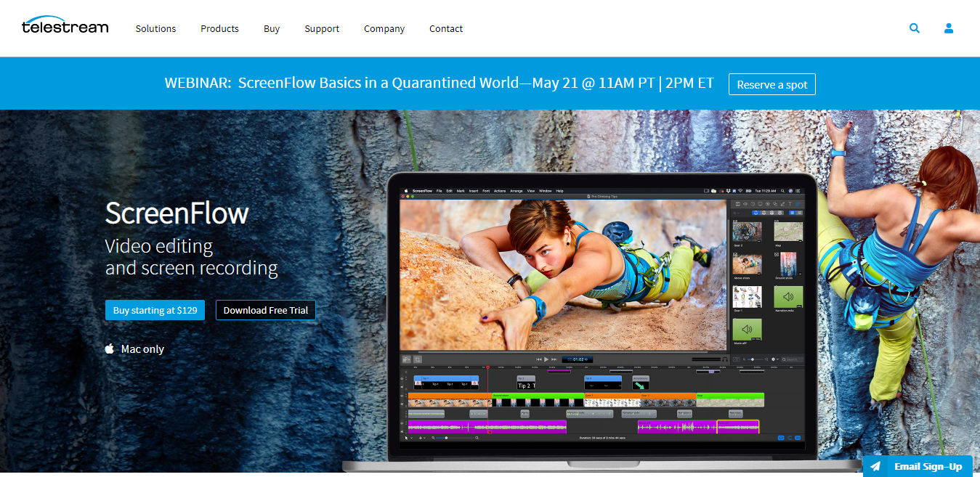Open the Company menu
The image size is (980, 477).
pos(384,29)
